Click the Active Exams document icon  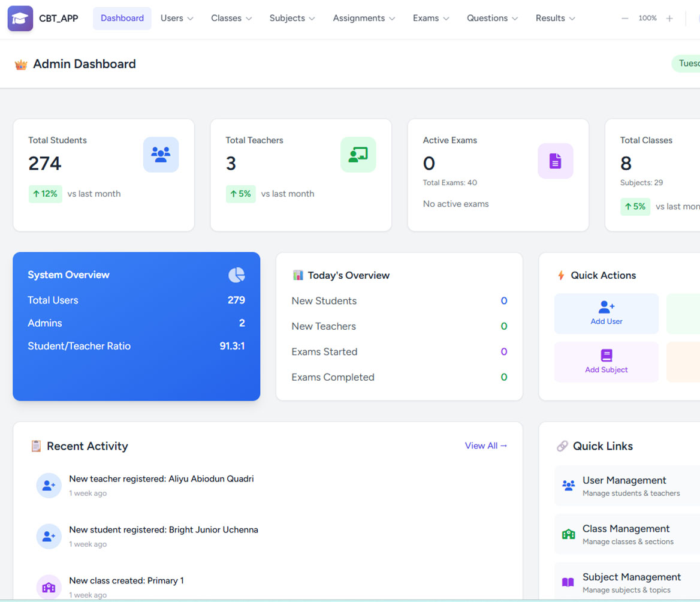[x=555, y=161]
